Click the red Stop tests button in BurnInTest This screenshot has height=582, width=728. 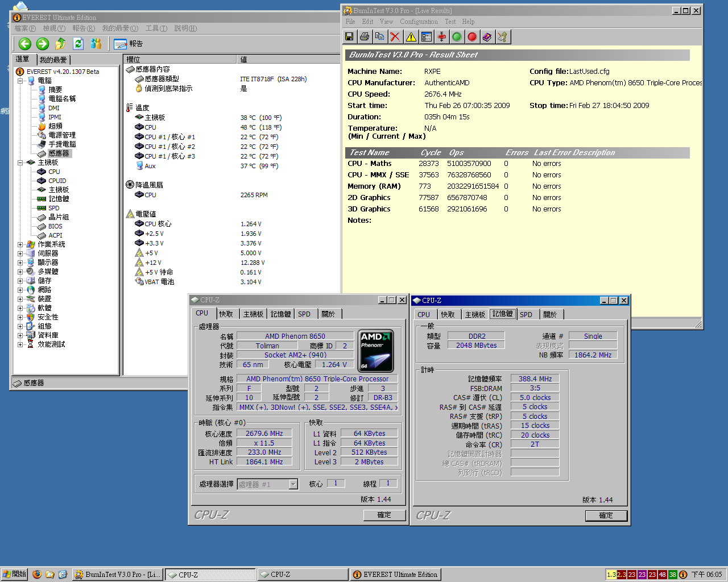[x=472, y=37]
